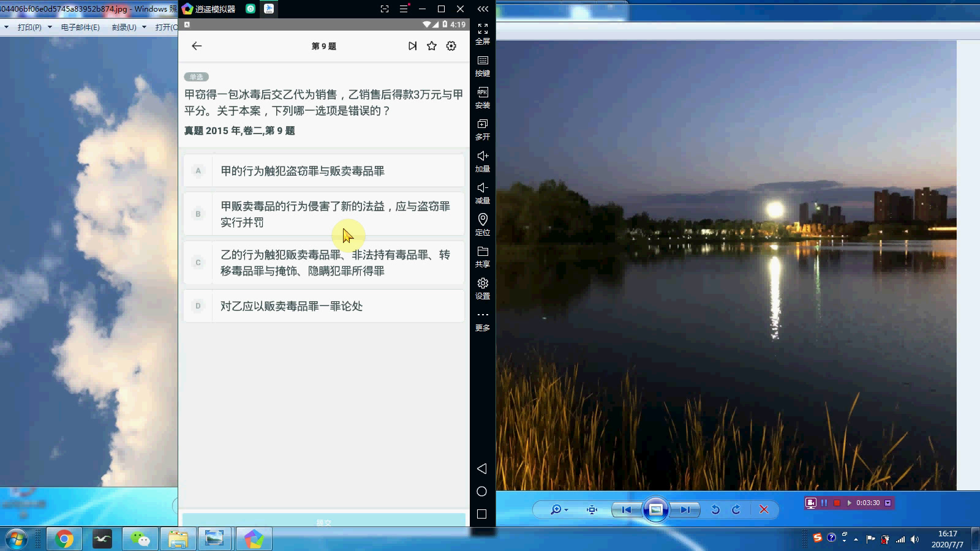Open shared folder (共享) in emulator

tap(483, 257)
